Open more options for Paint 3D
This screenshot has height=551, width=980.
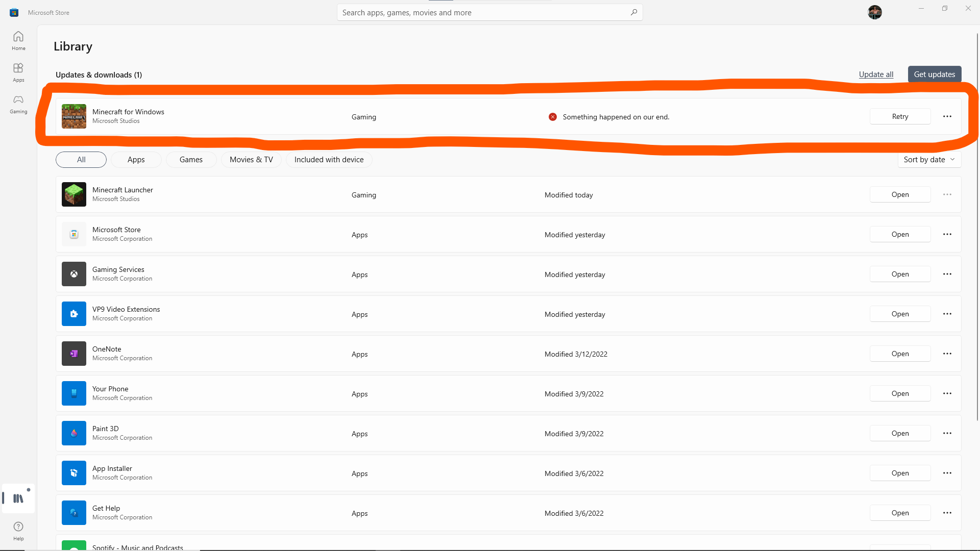[947, 433]
